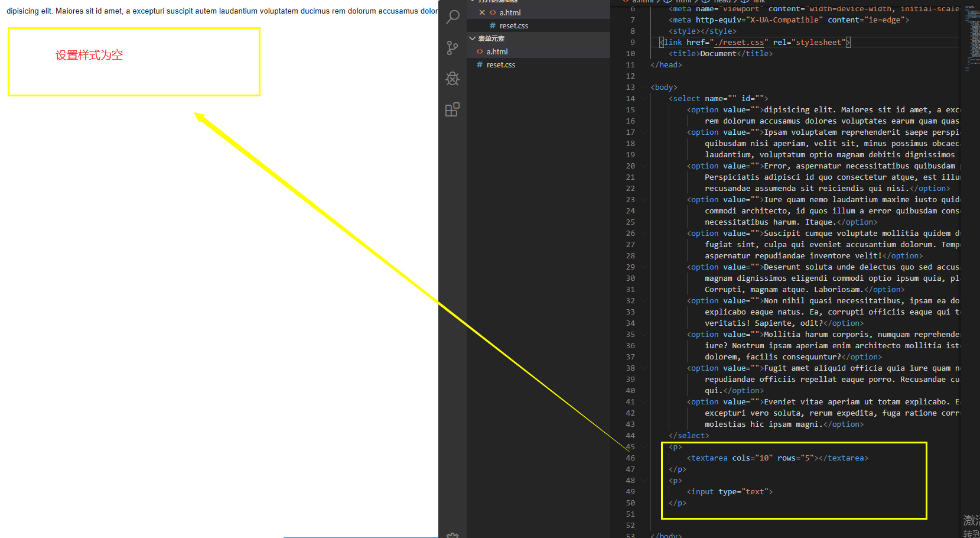
Task: Click line number 9 in the gutter
Action: click(x=633, y=42)
